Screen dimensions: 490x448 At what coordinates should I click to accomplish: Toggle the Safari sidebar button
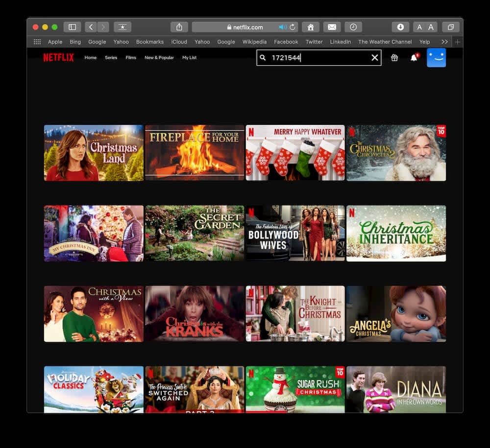pyautogui.click(x=72, y=27)
